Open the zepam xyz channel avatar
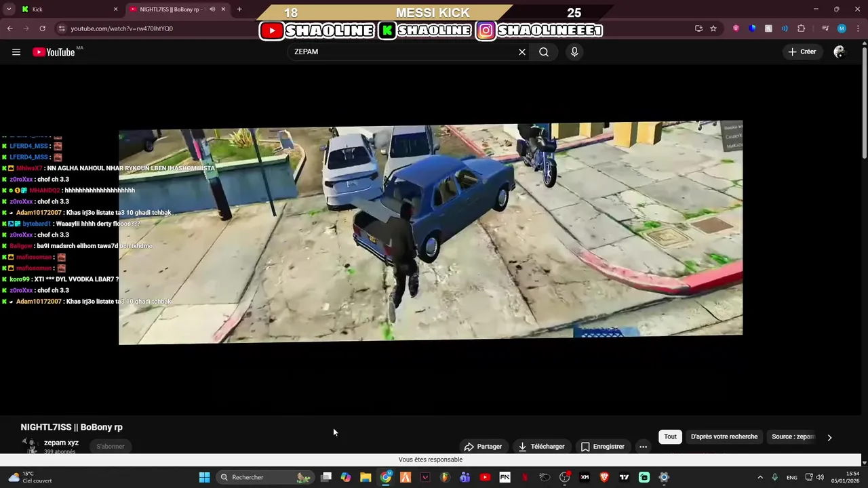This screenshot has height=488, width=868. pos(30,445)
